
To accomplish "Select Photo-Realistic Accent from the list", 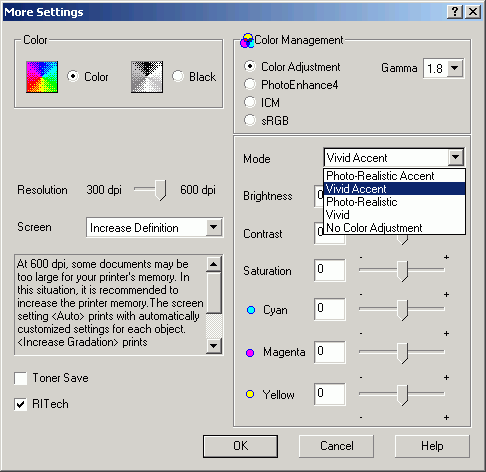I will (394, 176).
